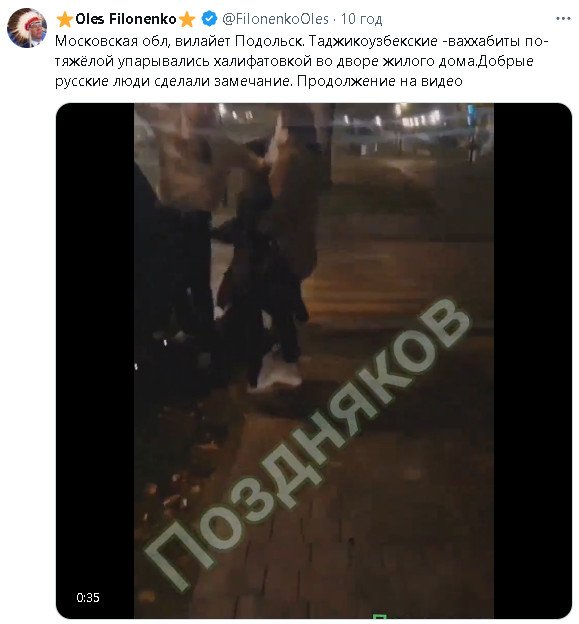The height and width of the screenshot is (624, 579).
Task: Open the @FilonenkoOles handle link
Action: (x=275, y=19)
